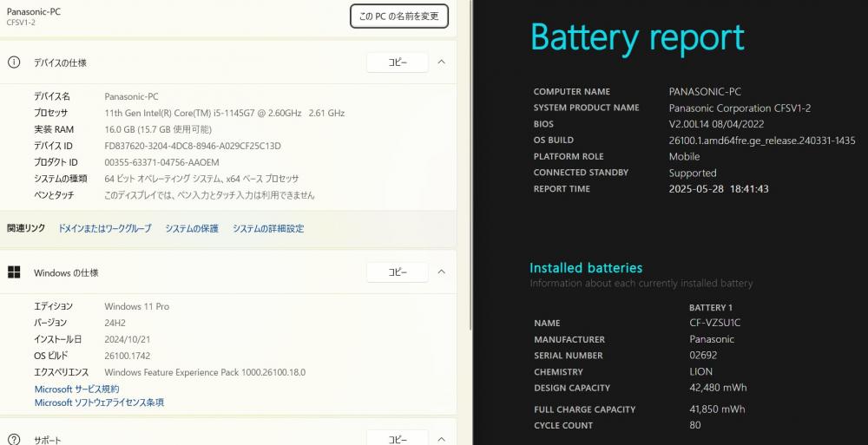Copy the device specifications
The width and height of the screenshot is (868, 445).
398,62
